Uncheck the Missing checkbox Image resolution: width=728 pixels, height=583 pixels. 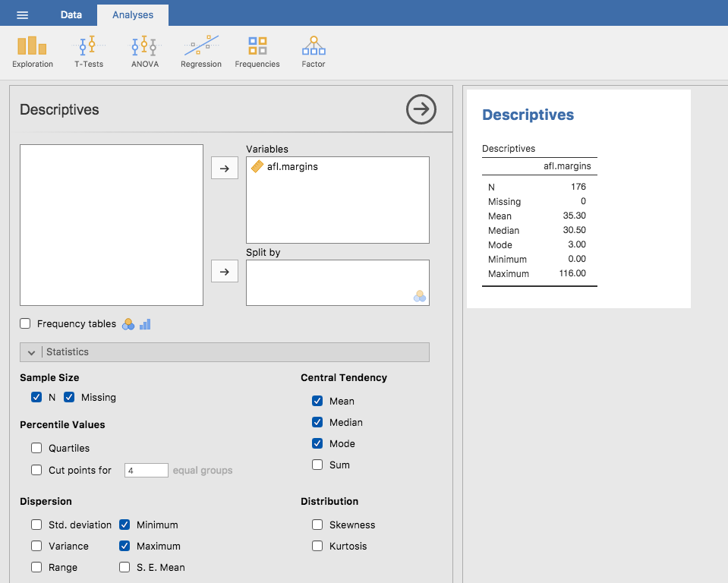coord(69,397)
